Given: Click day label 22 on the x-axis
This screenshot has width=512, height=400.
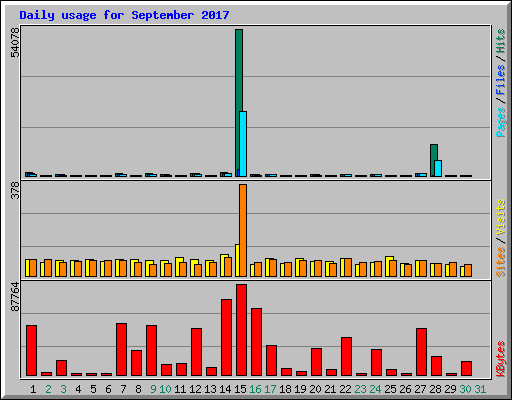Looking at the screenshot, I should click(x=345, y=389).
